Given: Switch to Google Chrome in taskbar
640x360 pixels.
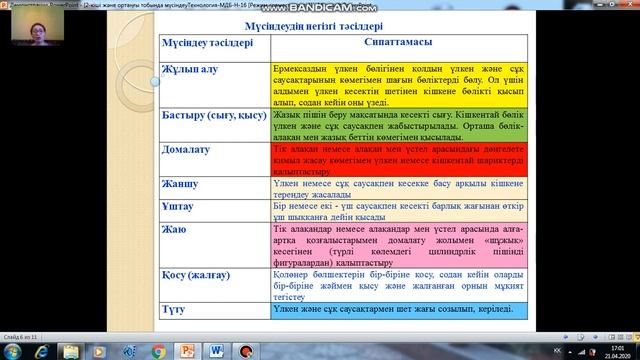Looking at the screenshot, I should (158, 351).
